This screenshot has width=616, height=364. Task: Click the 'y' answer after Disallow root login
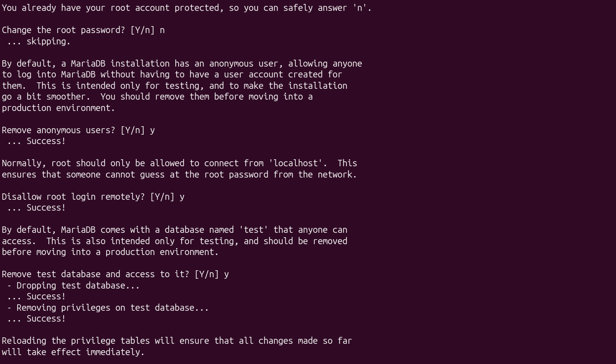point(182,197)
